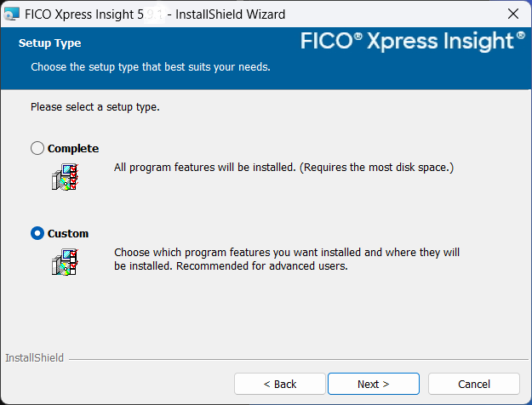Click the FICO Xpress Insight logo

click(x=413, y=41)
